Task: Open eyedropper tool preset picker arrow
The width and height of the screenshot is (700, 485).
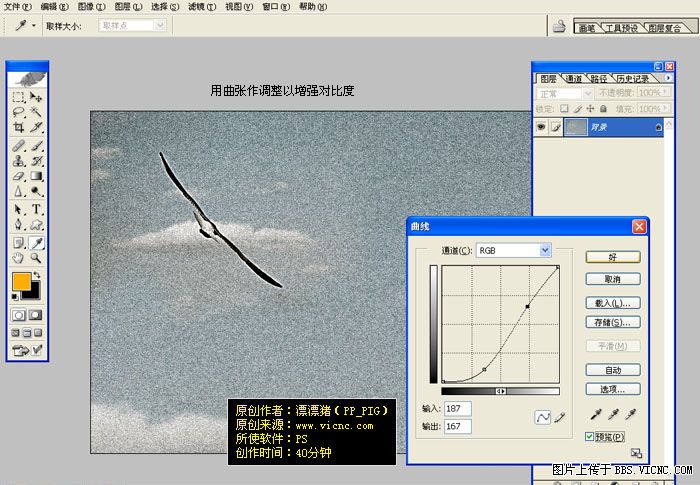Action: (33, 26)
